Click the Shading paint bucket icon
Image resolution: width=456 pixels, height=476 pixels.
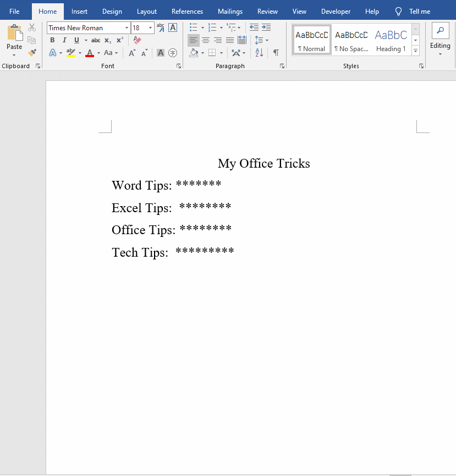194,53
